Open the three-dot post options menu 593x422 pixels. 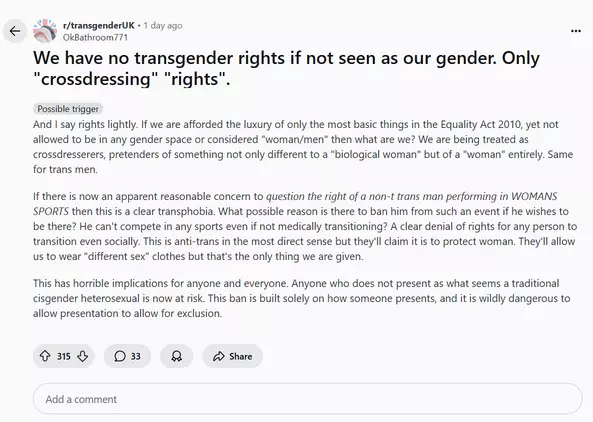(x=576, y=31)
